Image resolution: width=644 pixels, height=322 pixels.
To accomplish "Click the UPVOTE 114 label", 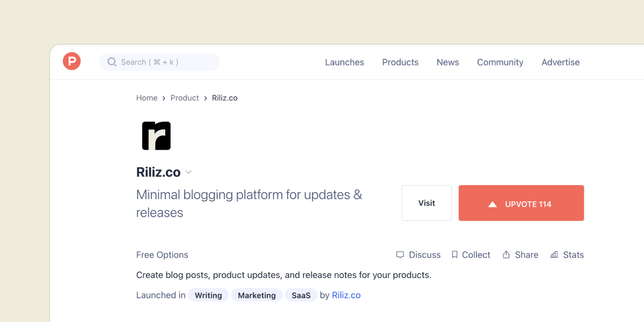I will coord(528,204).
